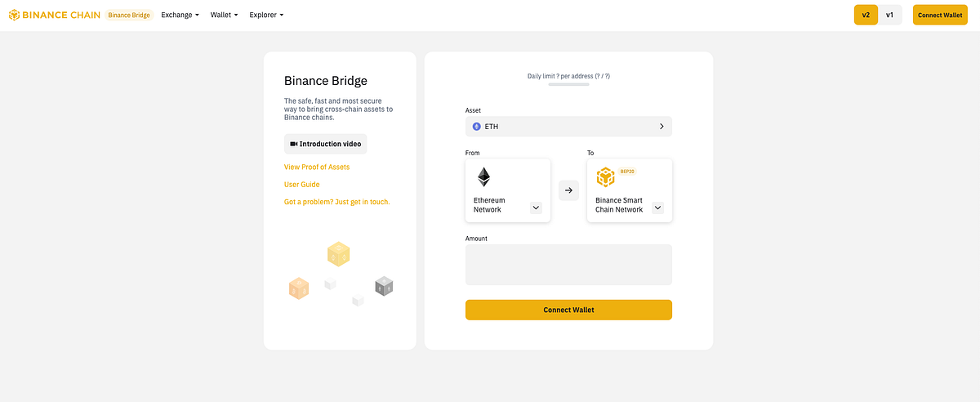Click the Binance Chain logo icon
The width and height of the screenshot is (980, 402).
pyautogui.click(x=14, y=15)
